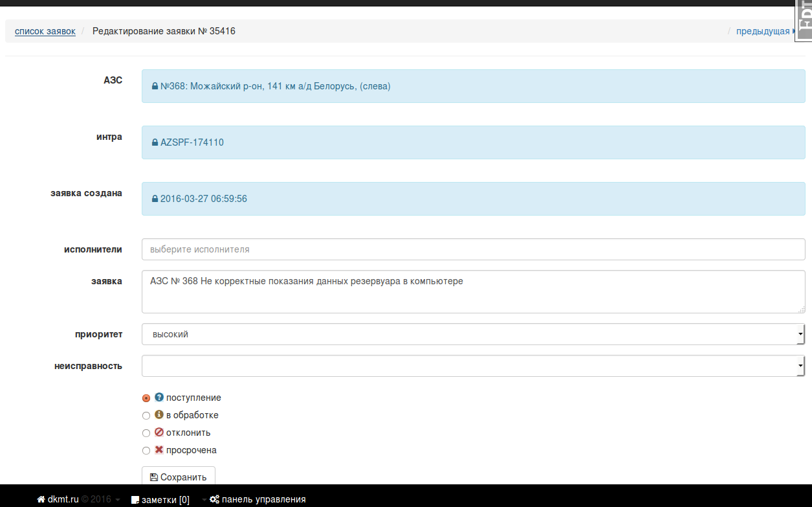Click the blue question mark status icon

click(159, 398)
